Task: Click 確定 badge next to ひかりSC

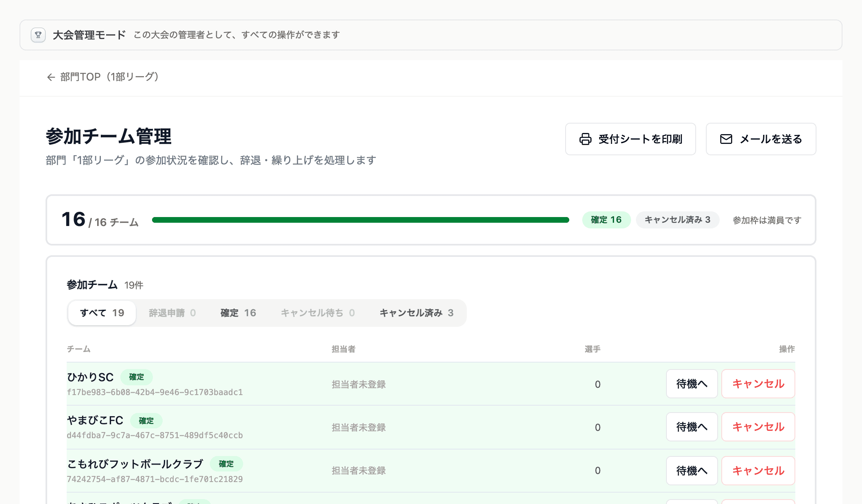Action: point(137,377)
